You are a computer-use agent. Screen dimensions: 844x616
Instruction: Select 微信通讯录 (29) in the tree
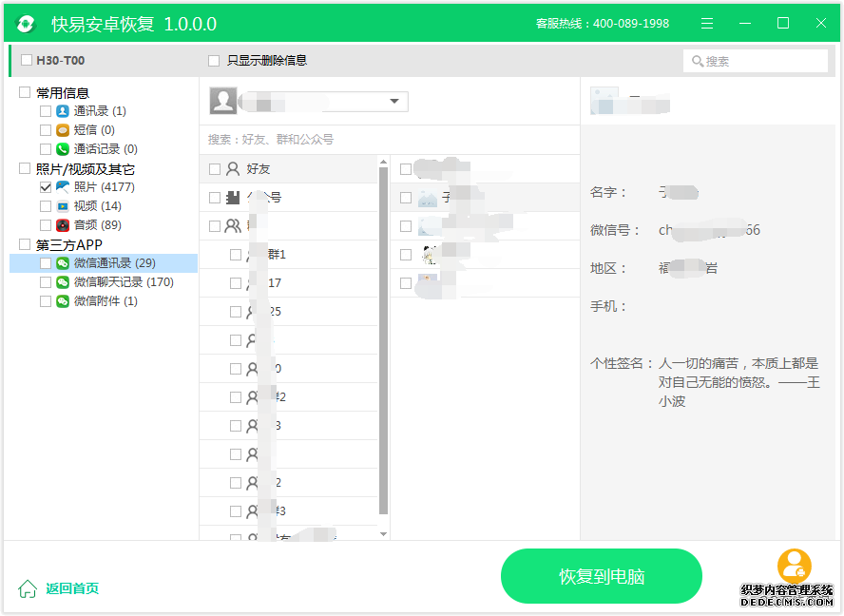114,263
